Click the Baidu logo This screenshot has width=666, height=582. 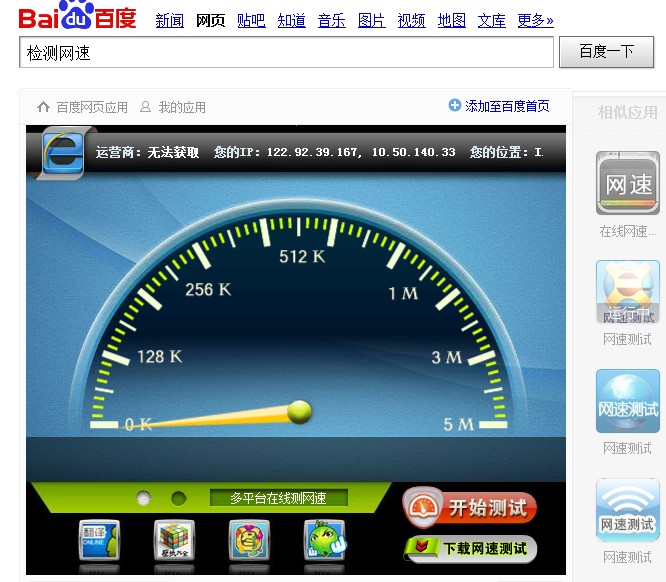tap(77, 15)
